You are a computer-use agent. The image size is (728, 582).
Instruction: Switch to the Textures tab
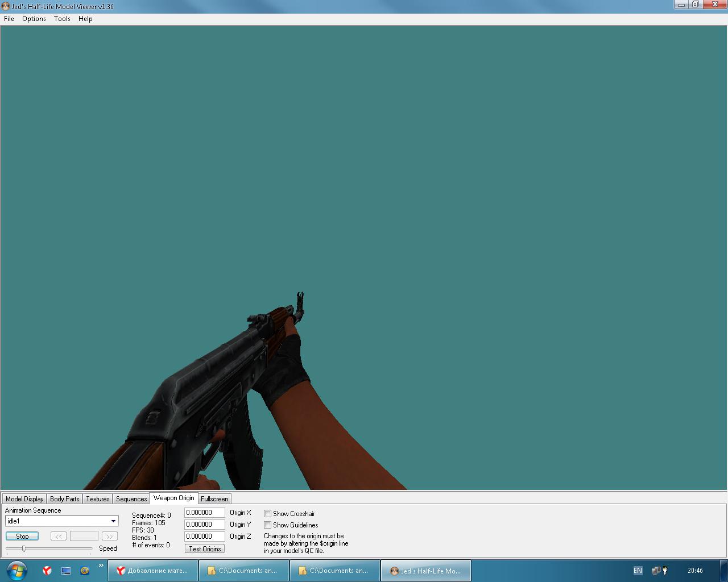97,499
